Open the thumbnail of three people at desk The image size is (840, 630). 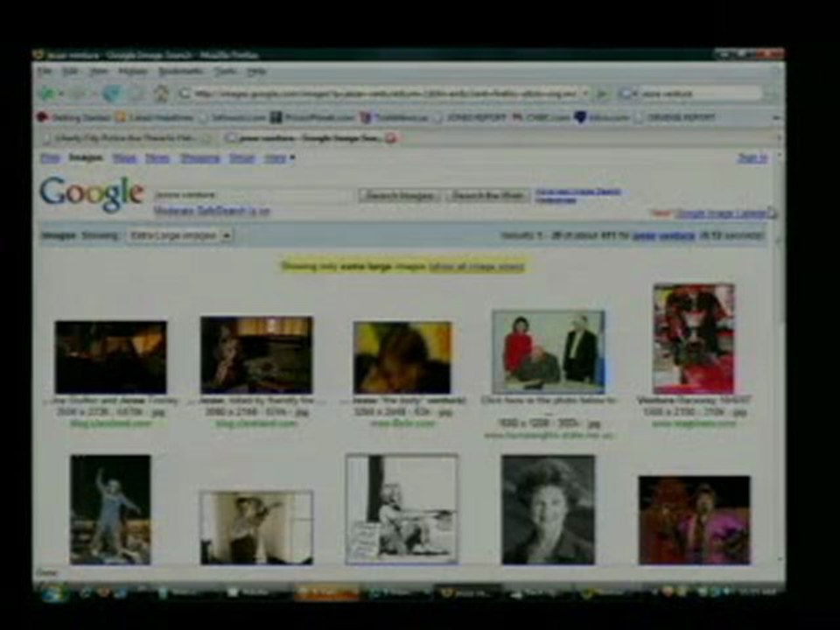pyautogui.click(x=549, y=352)
